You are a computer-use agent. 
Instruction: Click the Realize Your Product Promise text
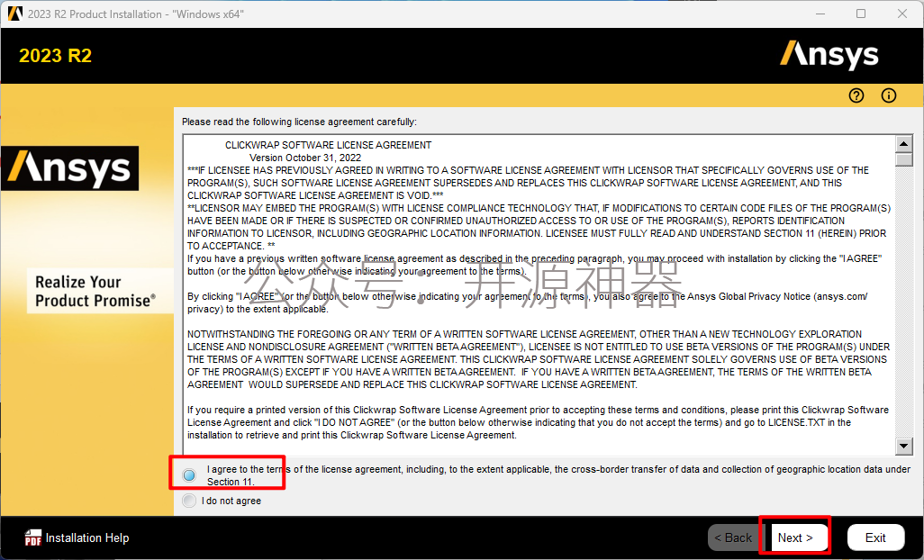[95, 292]
